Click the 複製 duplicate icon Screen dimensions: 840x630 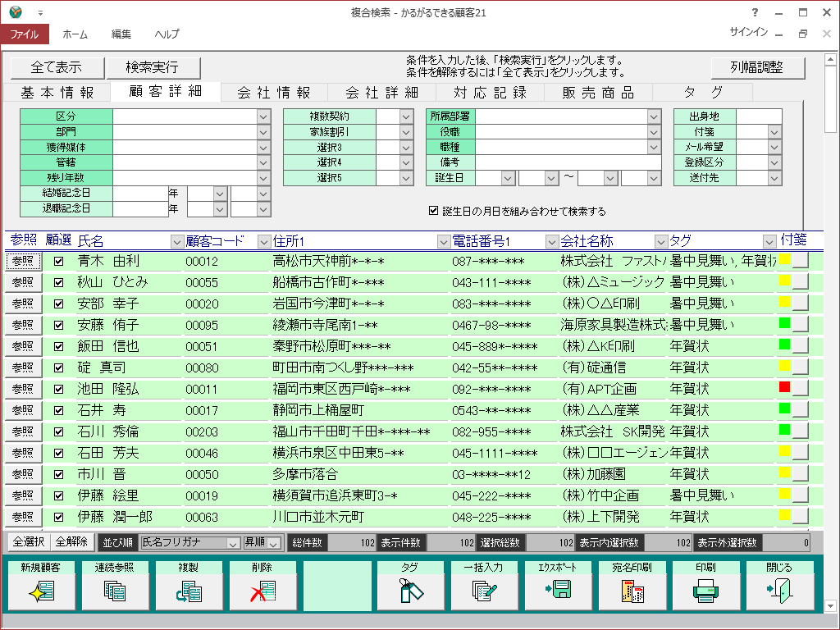pyautogui.click(x=188, y=590)
